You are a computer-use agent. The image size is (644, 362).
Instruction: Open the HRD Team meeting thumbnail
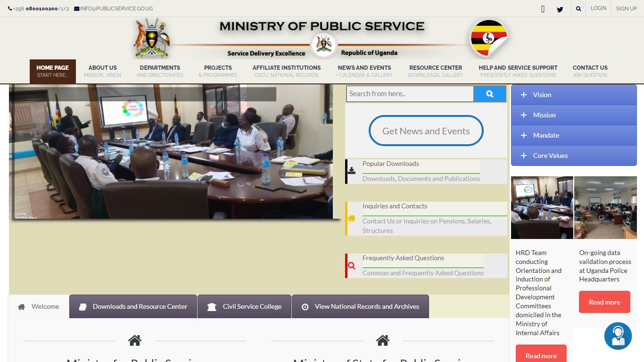click(542, 207)
